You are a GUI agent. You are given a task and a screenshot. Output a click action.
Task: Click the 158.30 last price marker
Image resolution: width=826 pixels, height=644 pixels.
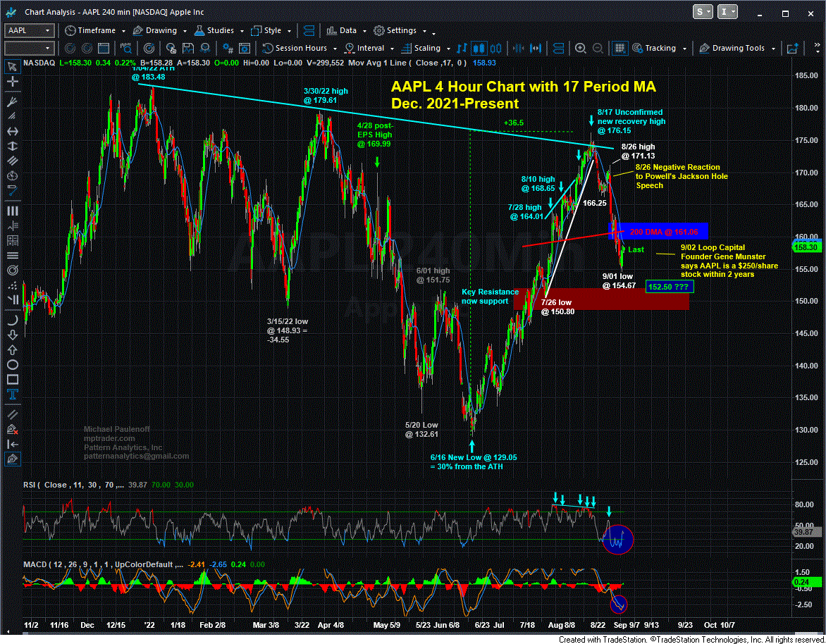click(806, 247)
